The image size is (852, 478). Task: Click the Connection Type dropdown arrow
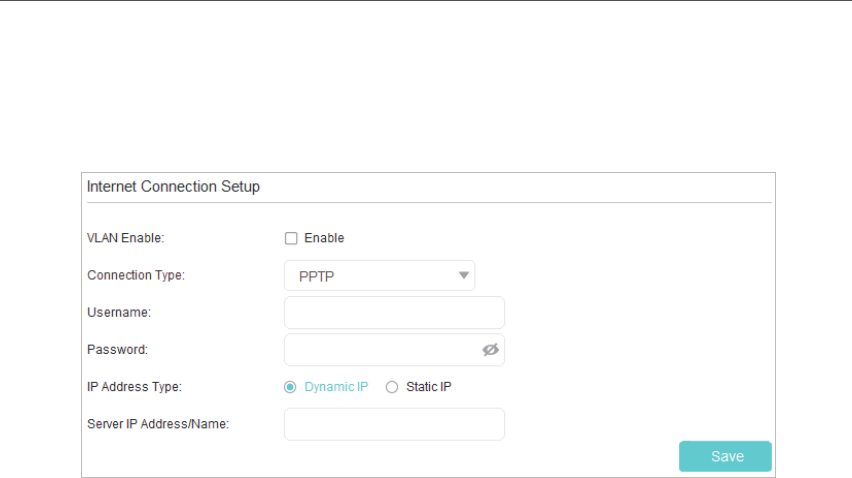[x=463, y=275]
